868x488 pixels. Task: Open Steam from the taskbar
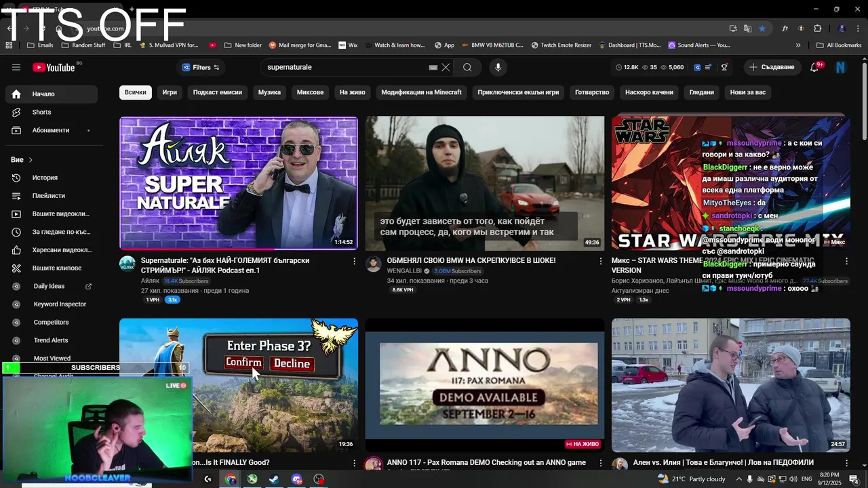(274, 479)
